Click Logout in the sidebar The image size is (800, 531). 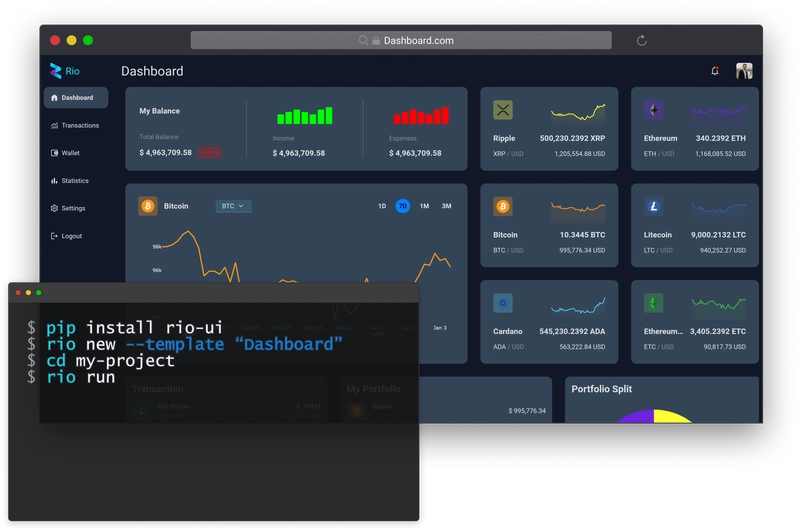click(x=66, y=236)
